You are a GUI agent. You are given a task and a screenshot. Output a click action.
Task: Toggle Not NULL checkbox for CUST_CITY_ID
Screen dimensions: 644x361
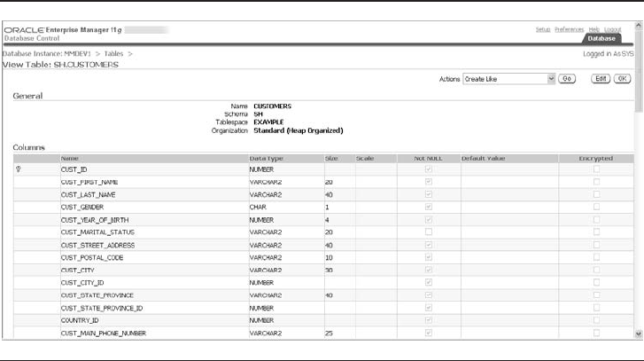click(429, 282)
